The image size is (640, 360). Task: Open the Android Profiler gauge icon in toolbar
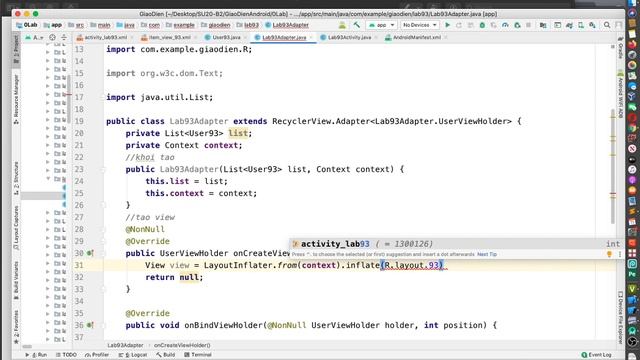[505, 25]
